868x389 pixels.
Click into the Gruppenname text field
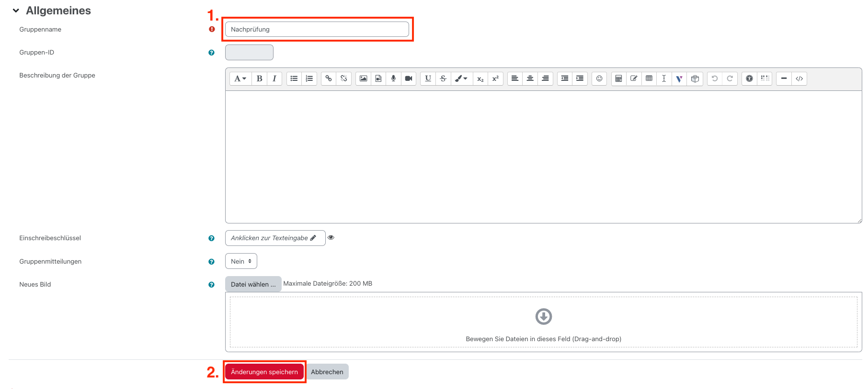point(317,29)
